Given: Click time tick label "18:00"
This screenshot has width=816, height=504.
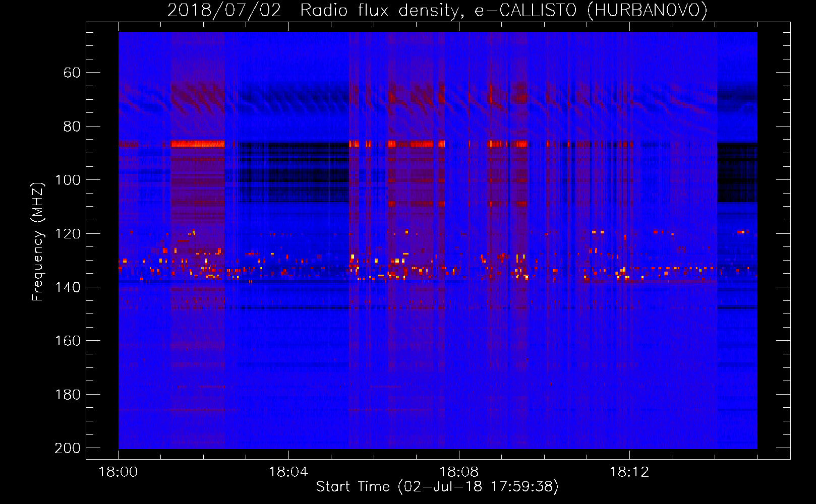Looking at the screenshot, I should [118, 472].
